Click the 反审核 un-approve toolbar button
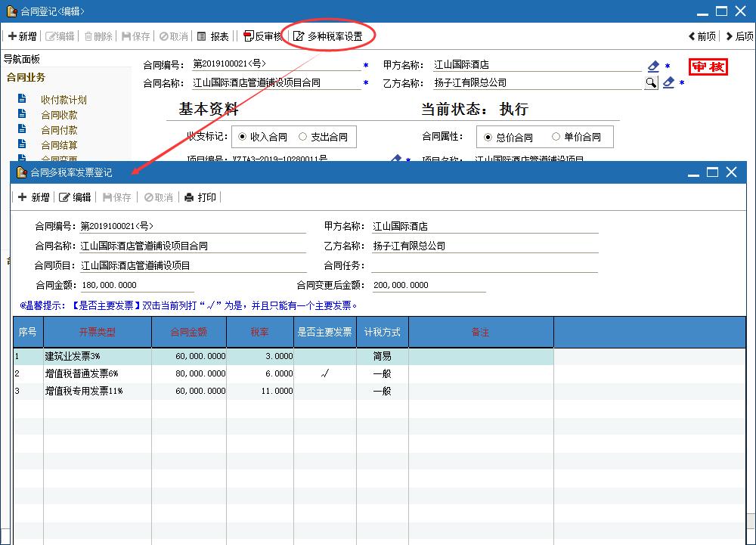756x545 pixels. 262,36
